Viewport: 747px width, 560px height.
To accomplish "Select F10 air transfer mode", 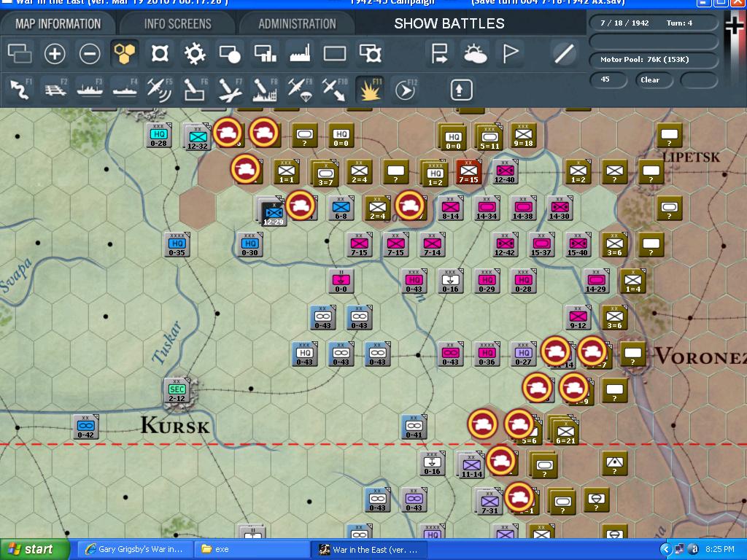I will (x=335, y=90).
